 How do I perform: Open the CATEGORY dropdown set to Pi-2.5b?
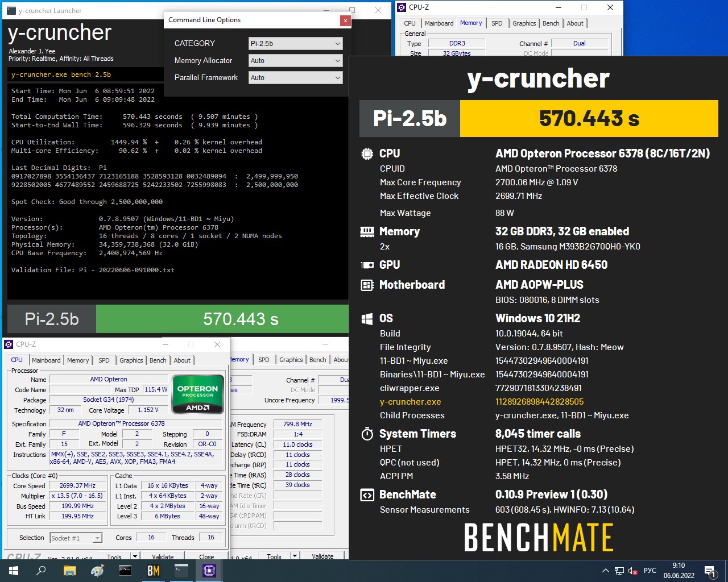tap(296, 43)
